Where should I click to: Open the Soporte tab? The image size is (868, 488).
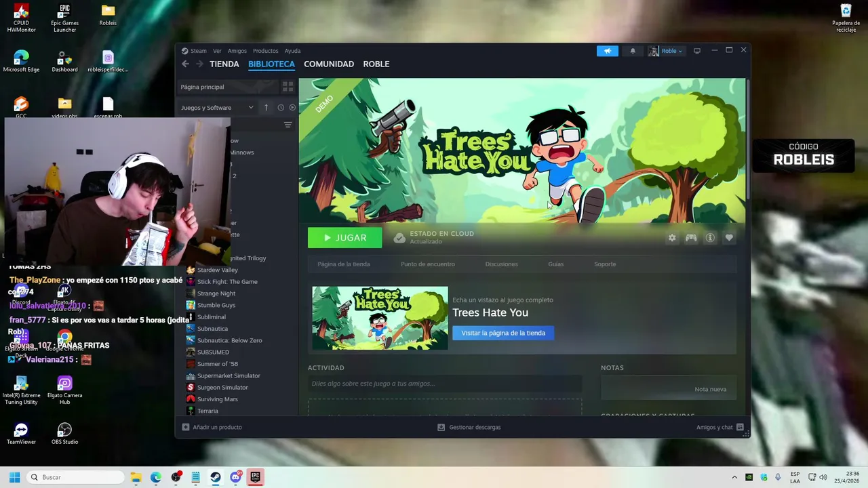pos(605,264)
